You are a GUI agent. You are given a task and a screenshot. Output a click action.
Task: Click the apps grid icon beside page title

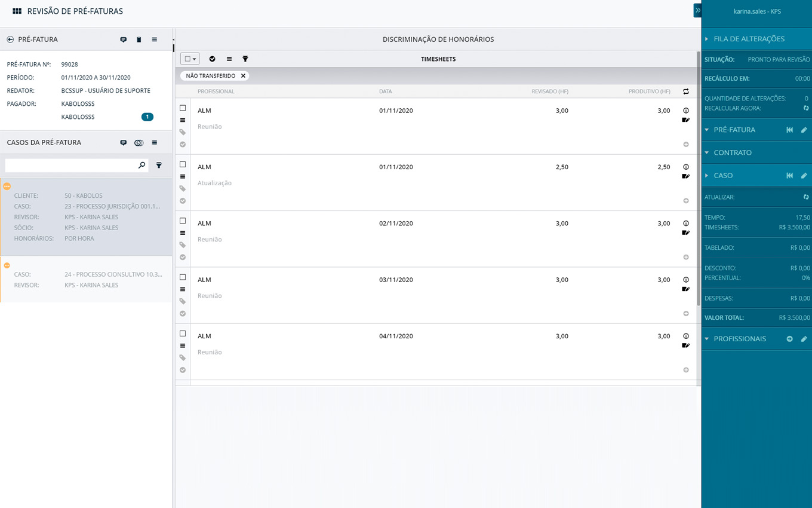(17, 11)
